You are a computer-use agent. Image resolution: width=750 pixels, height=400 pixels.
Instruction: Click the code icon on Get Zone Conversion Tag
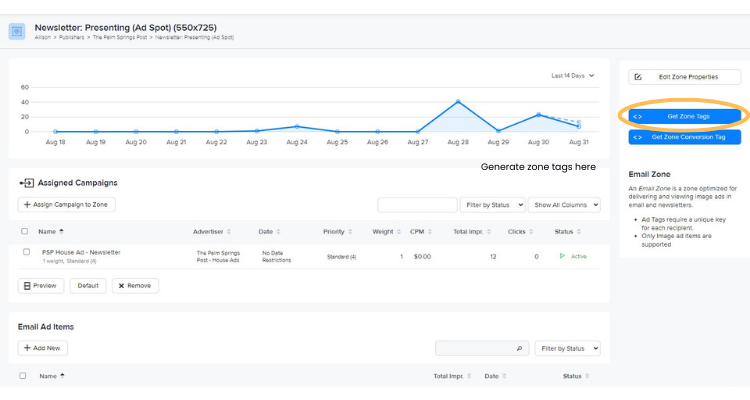(637, 137)
